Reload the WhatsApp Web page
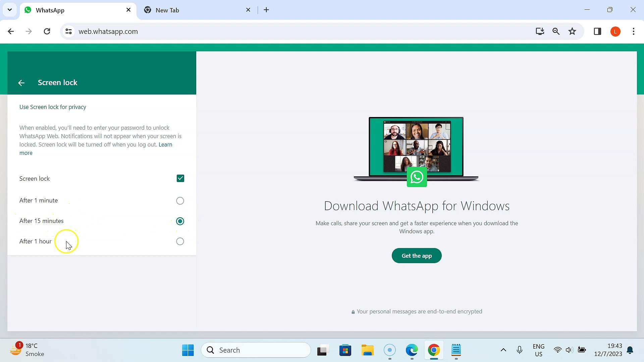This screenshot has width=644, height=362. [47, 31]
